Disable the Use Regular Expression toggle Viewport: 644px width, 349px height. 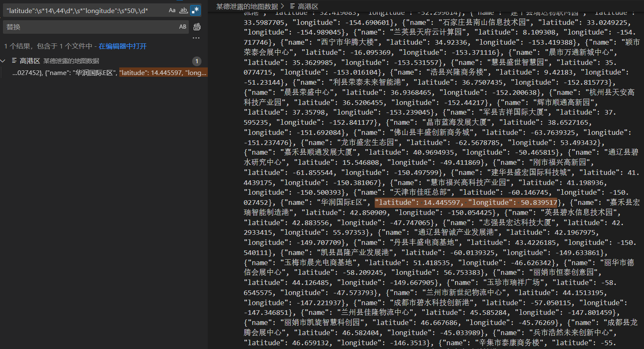(195, 10)
